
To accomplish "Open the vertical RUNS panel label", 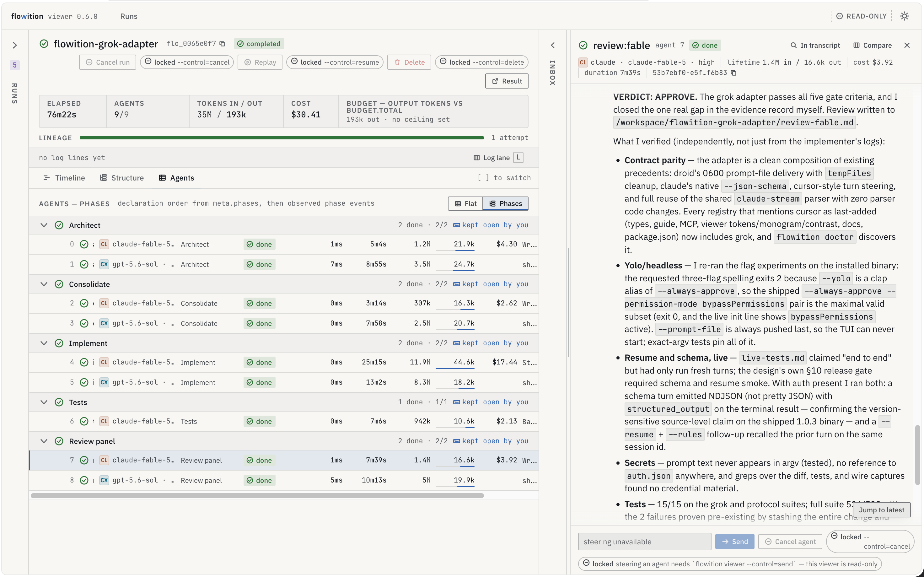I will coord(14,93).
